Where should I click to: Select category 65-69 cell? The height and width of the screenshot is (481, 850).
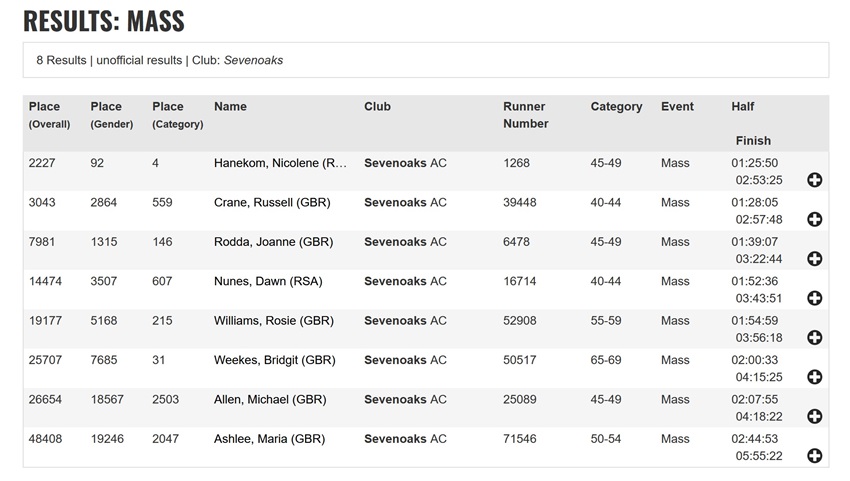coord(606,360)
